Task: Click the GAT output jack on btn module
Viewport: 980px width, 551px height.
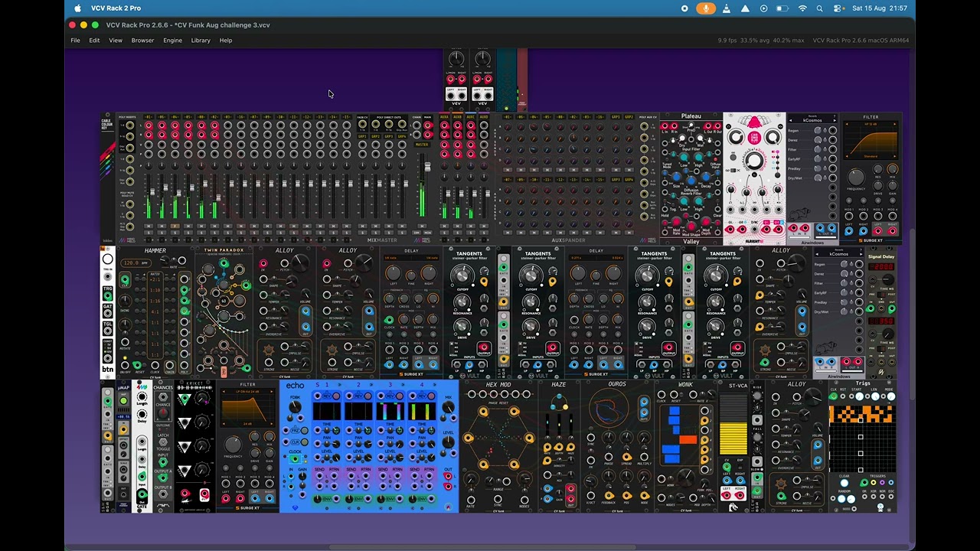Action: click(108, 312)
